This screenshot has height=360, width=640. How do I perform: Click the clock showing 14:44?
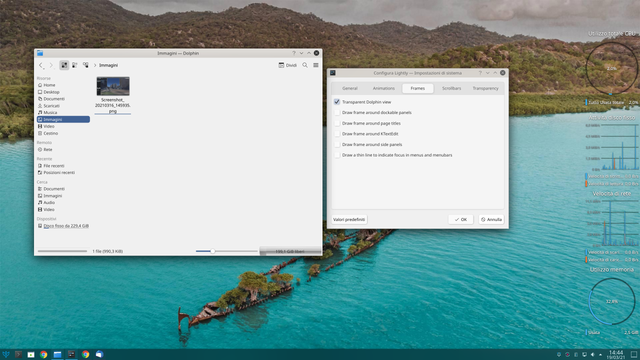[616, 354]
